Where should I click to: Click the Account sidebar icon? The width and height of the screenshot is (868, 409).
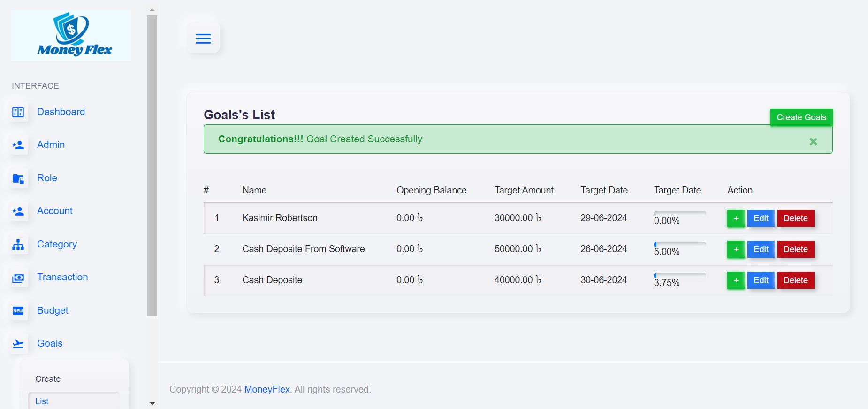tap(18, 211)
